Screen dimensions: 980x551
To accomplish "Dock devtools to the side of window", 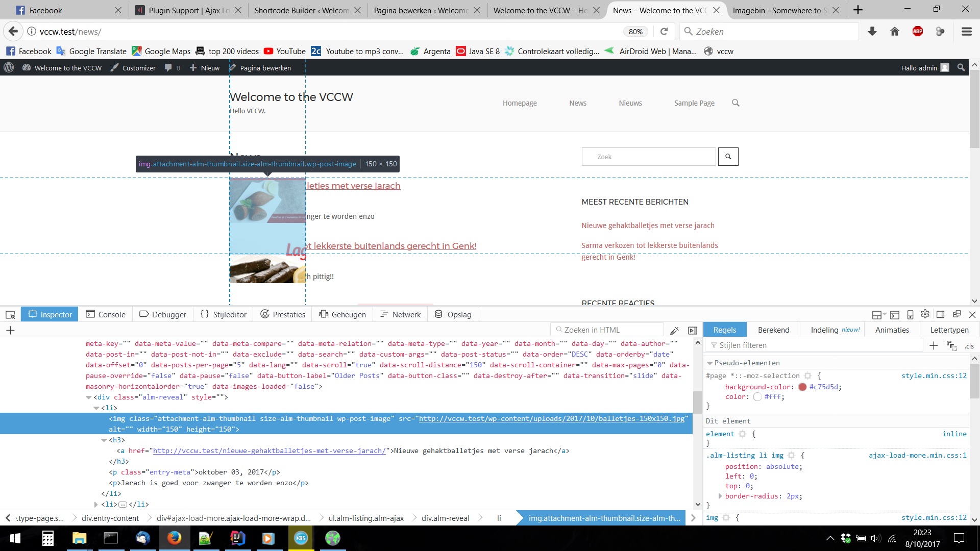I will tap(941, 315).
